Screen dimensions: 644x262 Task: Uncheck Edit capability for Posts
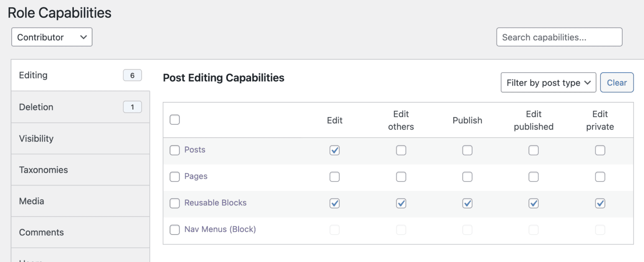pyautogui.click(x=335, y=150)
